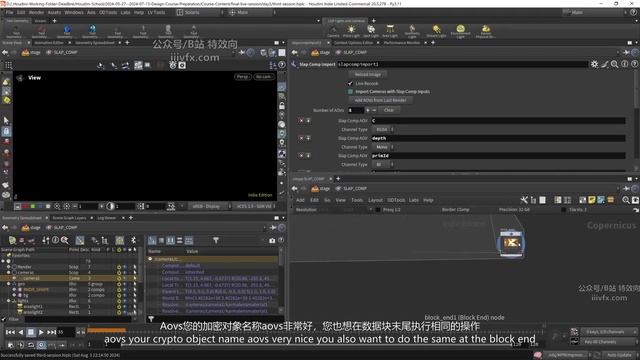Viewport: 640px width, 360px height.
Task: Click the network editor Add menu
Action: point(300,200)
